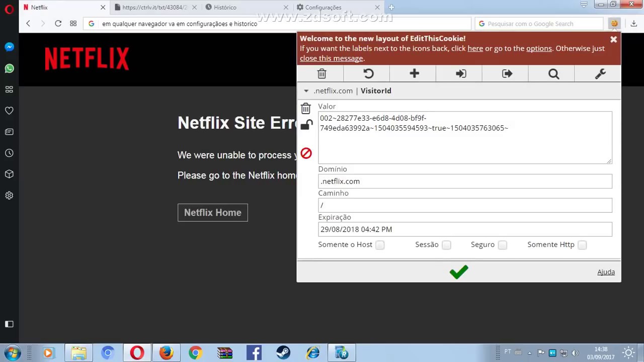Toggle the sidebar panel icon at bottom left
This screenshot has height=362, width=644.
9,324
